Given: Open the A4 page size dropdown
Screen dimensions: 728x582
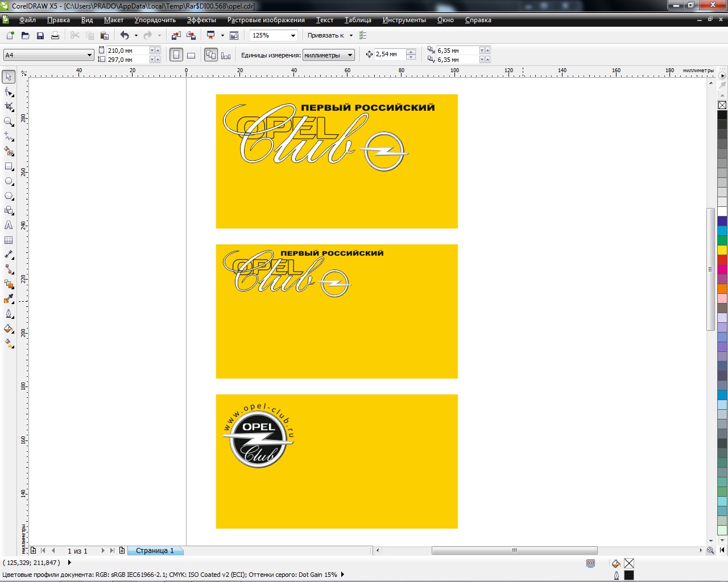Looking at the screenshot, I should point(89,55).
